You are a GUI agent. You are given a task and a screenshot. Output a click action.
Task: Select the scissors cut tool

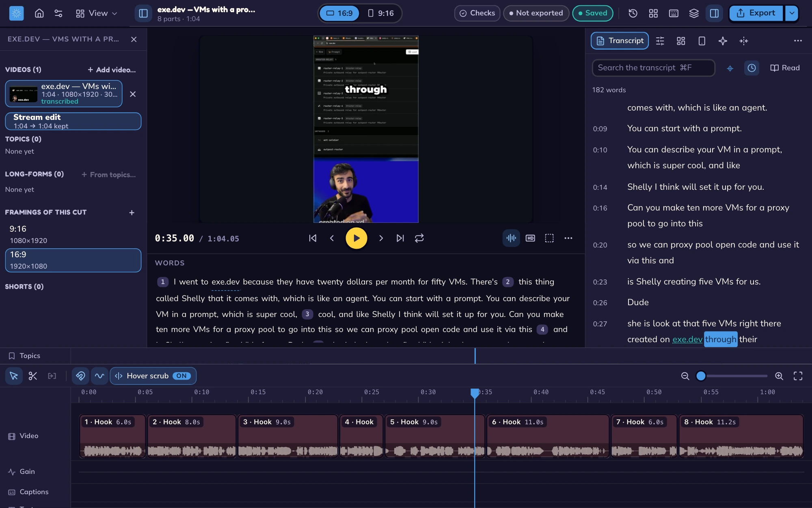click(33, 376)
